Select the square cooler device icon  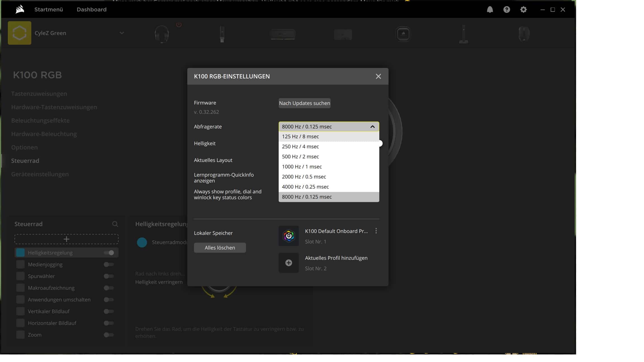pos(403,34)
